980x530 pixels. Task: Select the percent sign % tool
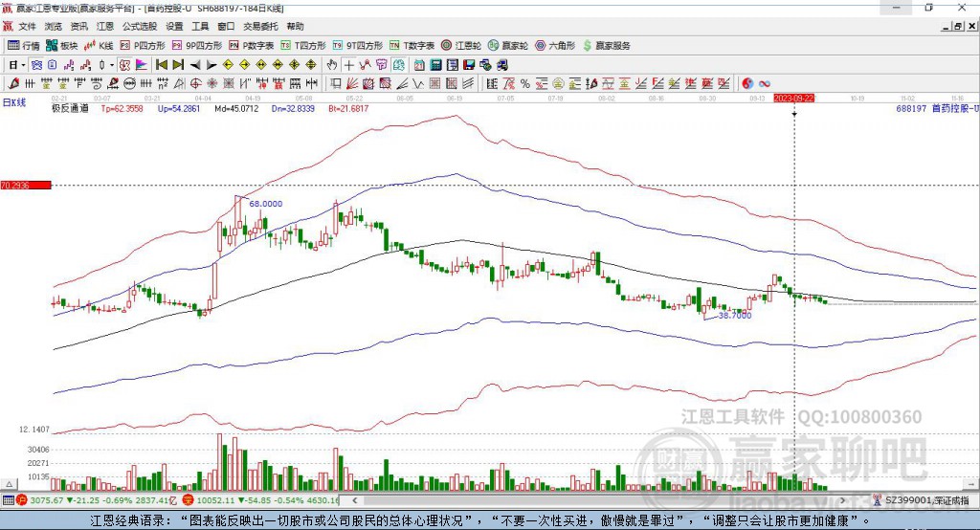[x=525, y=84]
